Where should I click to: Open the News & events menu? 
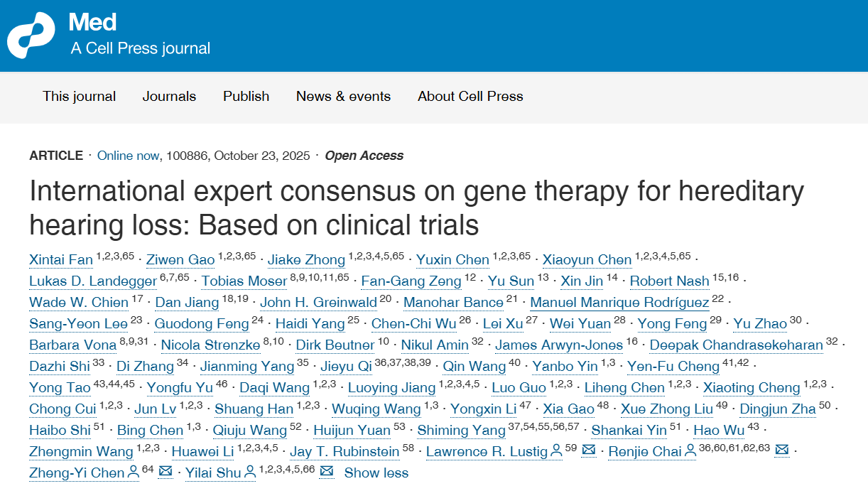[x=343, y=97]
